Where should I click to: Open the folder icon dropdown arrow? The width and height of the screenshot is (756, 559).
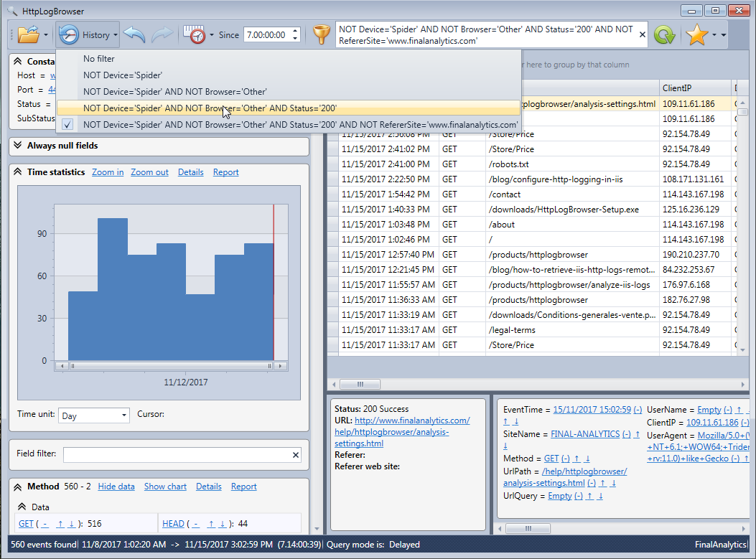tap(46, 34)
